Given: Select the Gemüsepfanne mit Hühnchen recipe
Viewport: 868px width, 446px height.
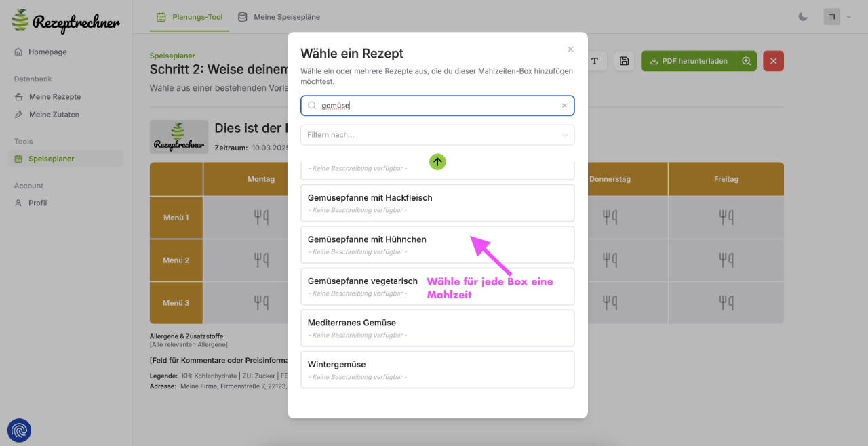Looking at the screenshot, I should [437, 245].
